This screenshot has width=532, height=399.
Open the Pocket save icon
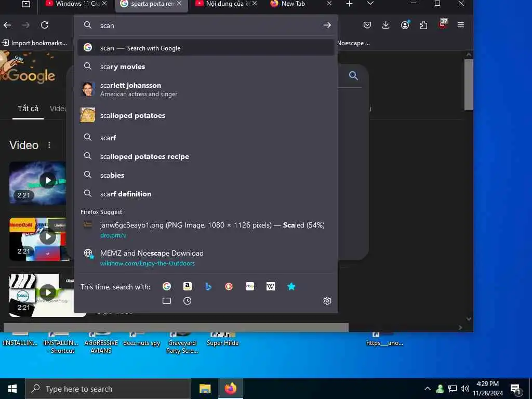click(x=367, y=25)
